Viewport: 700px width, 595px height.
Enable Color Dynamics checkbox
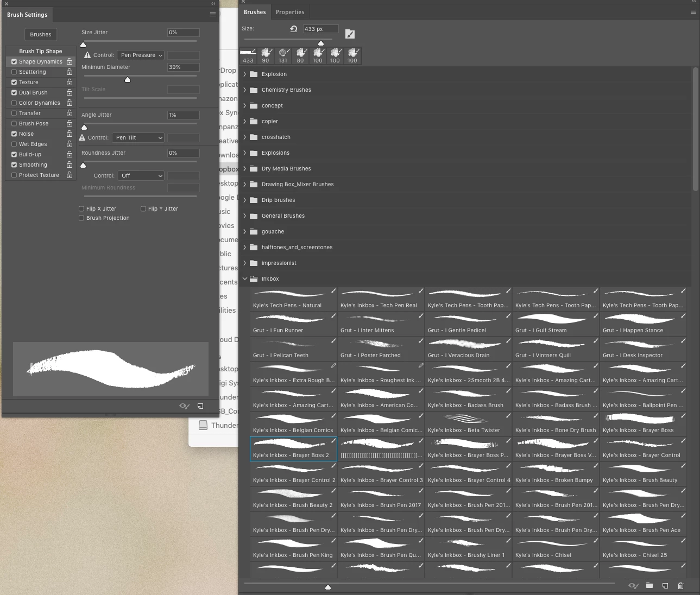[x=14, y=103]
